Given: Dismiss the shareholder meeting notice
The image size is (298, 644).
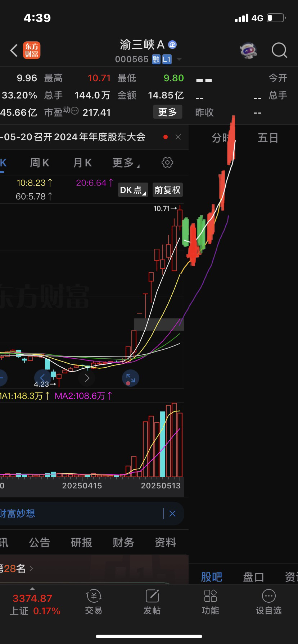Looking at the screenshot, I should (178, 137).
